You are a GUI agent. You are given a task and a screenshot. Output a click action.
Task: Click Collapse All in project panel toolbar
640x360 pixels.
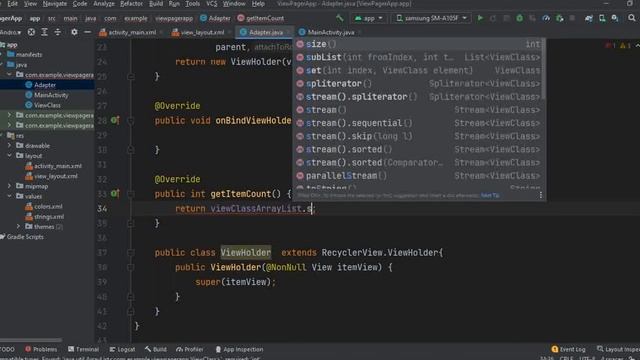57,32
